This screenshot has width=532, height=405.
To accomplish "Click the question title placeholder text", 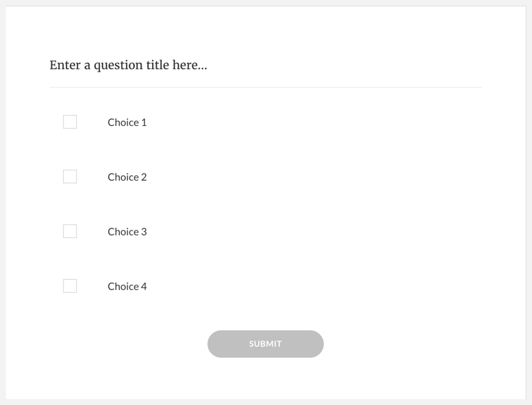I will [128, 65].
